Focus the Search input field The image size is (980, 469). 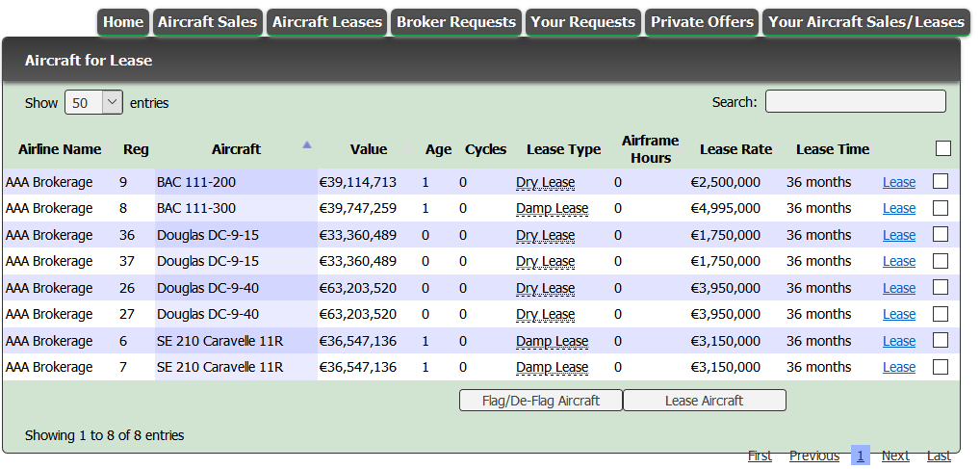(855, 101)
